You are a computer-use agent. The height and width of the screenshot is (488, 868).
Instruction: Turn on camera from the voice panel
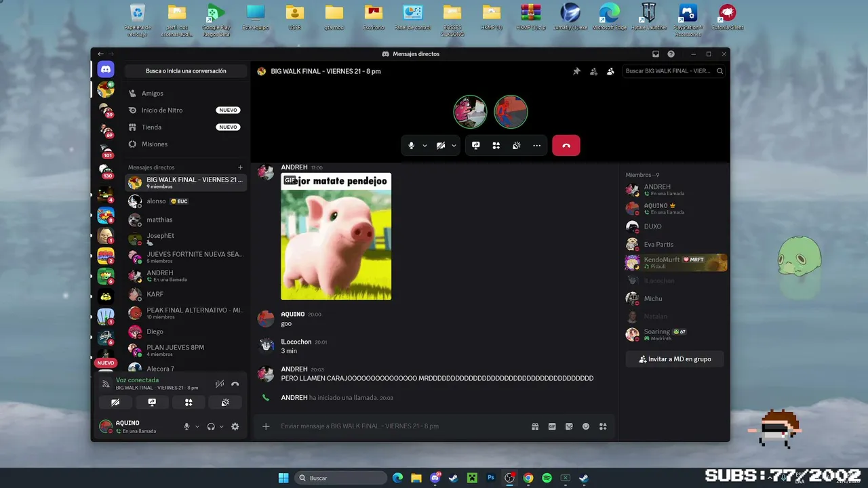point(115,402)
